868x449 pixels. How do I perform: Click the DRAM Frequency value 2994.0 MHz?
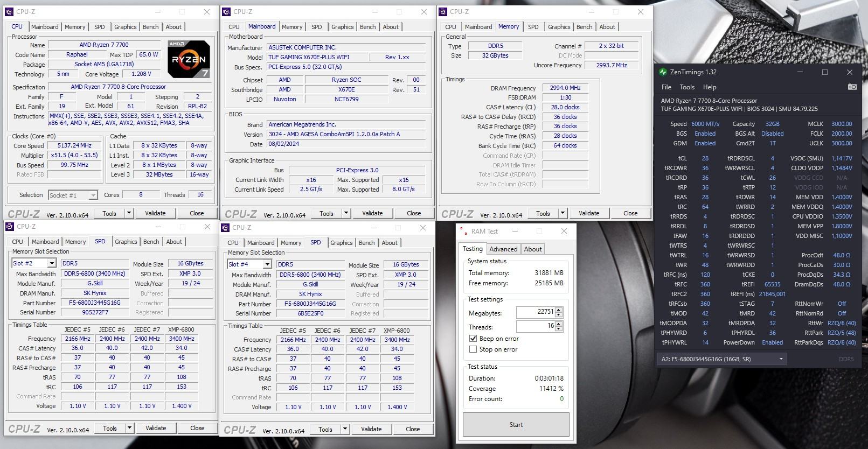[x=565, y=88]
